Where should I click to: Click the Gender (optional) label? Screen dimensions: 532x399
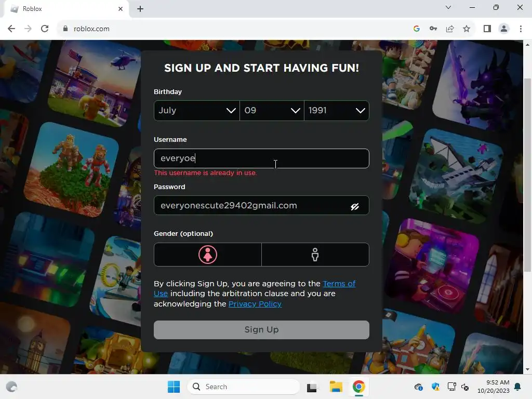(x=183, y=234)
